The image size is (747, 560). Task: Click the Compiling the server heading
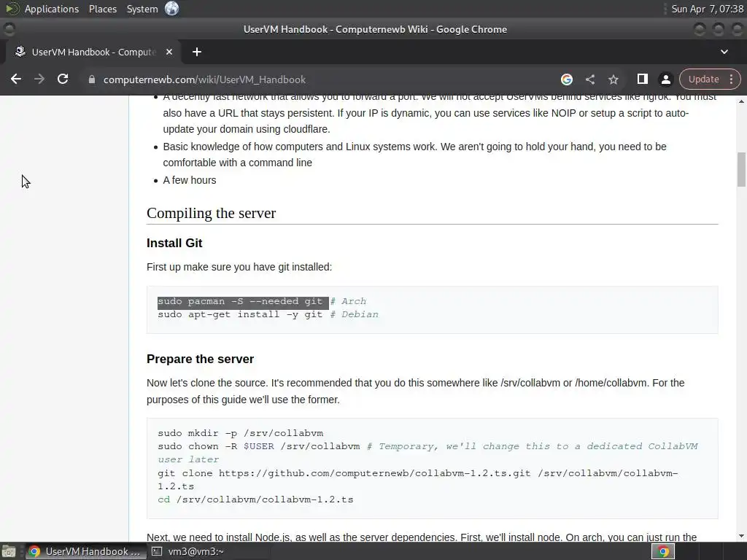211,213
